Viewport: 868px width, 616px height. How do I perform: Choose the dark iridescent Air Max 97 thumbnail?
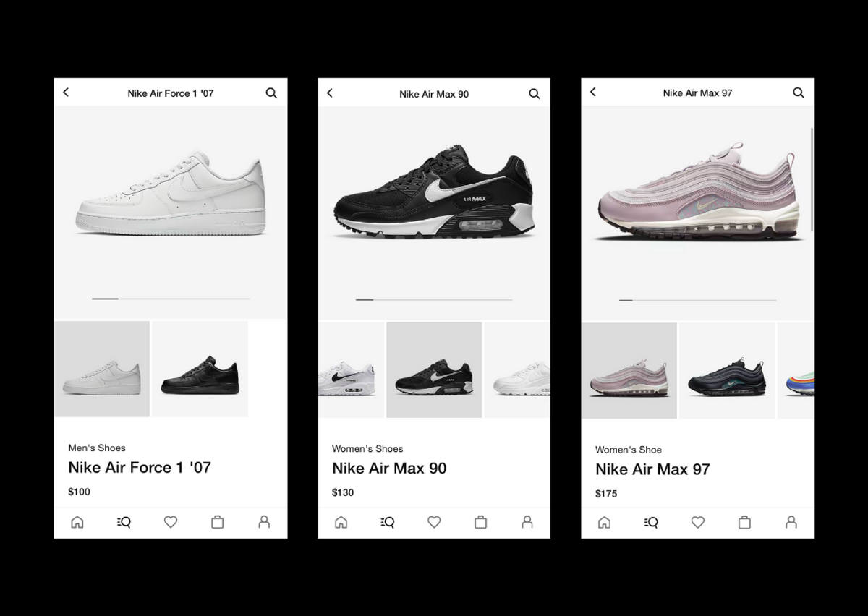[727, 371]
